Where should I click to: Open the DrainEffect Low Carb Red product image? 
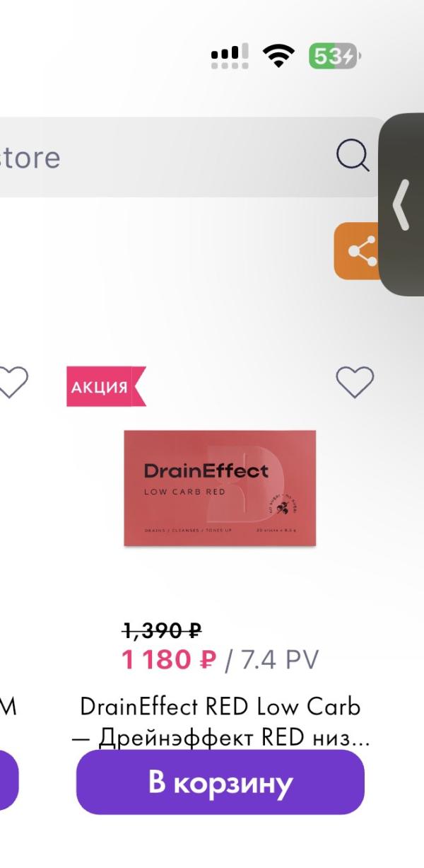coord(220,488)
